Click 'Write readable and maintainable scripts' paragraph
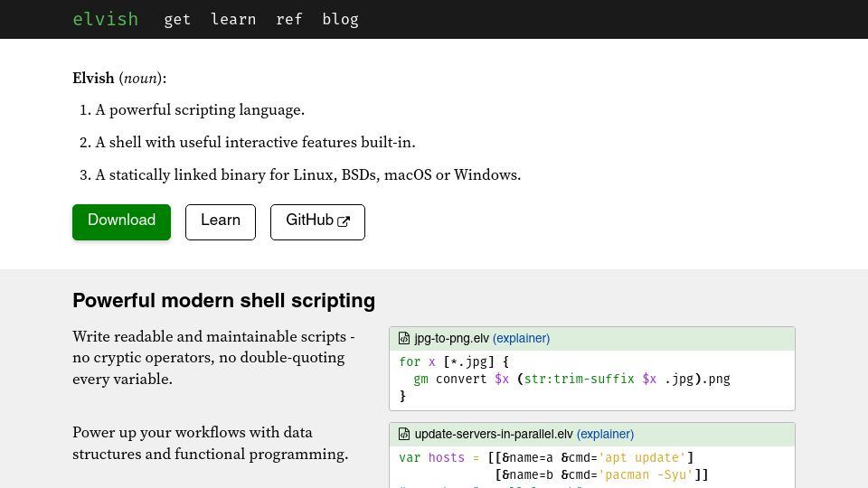 tap(213, 358)
